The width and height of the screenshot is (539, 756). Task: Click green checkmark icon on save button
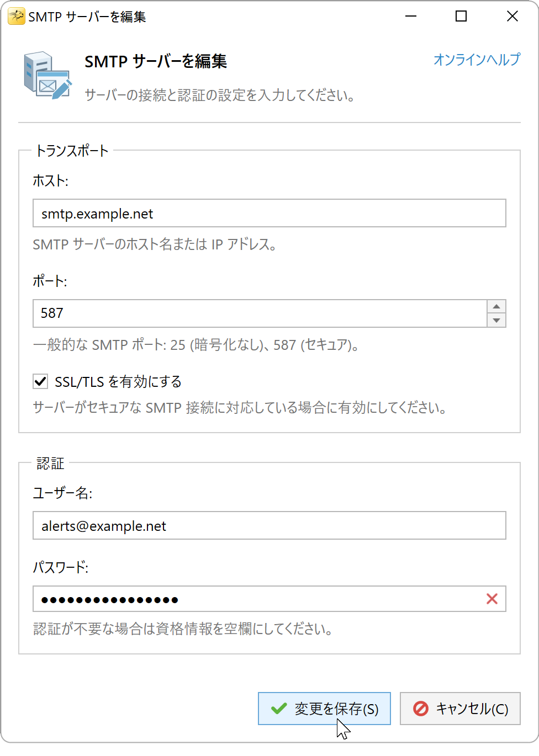pyautogui.click(x=279, y=709)
